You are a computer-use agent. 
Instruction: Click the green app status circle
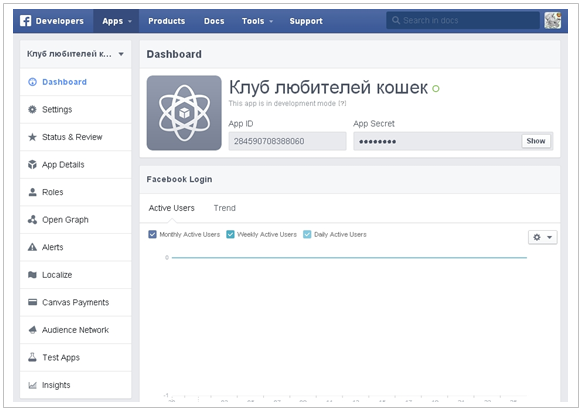point(436,89)
